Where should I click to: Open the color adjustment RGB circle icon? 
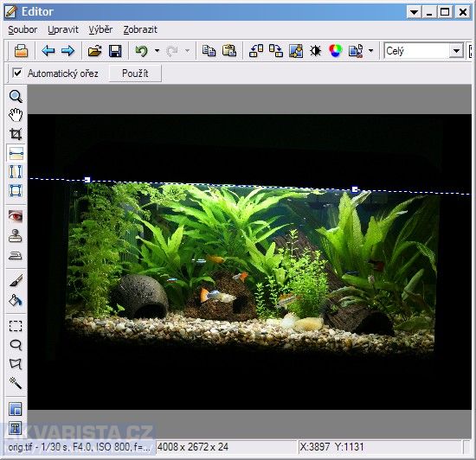pyautogui.click(x=336, y=51)
